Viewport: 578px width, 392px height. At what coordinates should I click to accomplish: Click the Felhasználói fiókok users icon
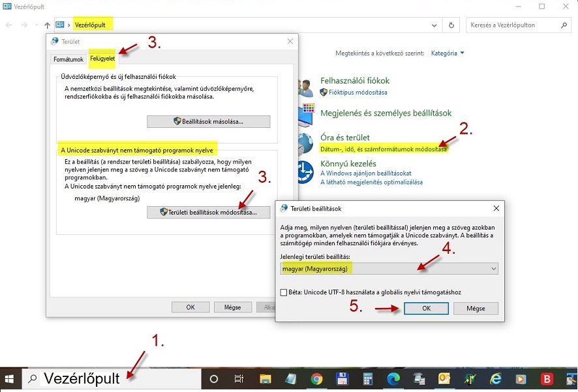pyautogui.click(x=306, y=87)
